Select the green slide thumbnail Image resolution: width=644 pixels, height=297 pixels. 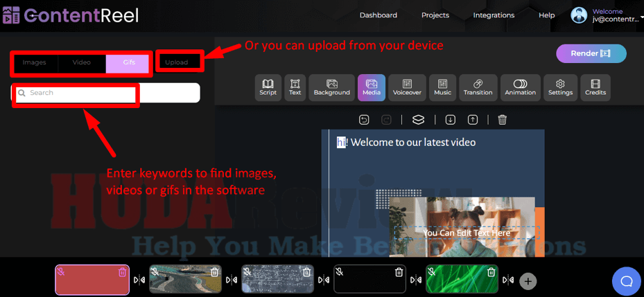click(462, 279)
